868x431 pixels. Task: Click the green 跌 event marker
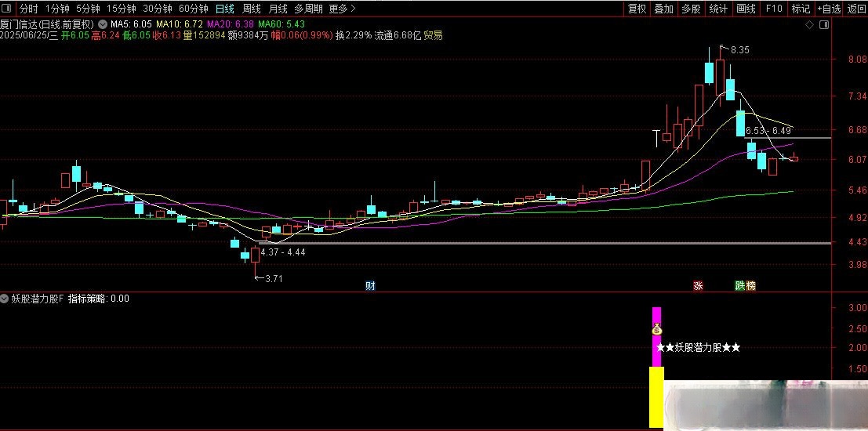pos(740,286)
